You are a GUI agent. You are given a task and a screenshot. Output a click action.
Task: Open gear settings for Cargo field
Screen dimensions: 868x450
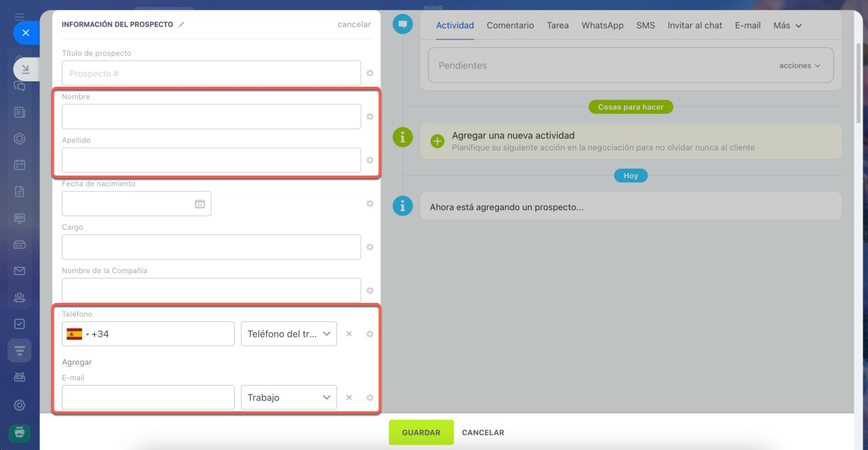pyautogui.click(x=370, y=247)
